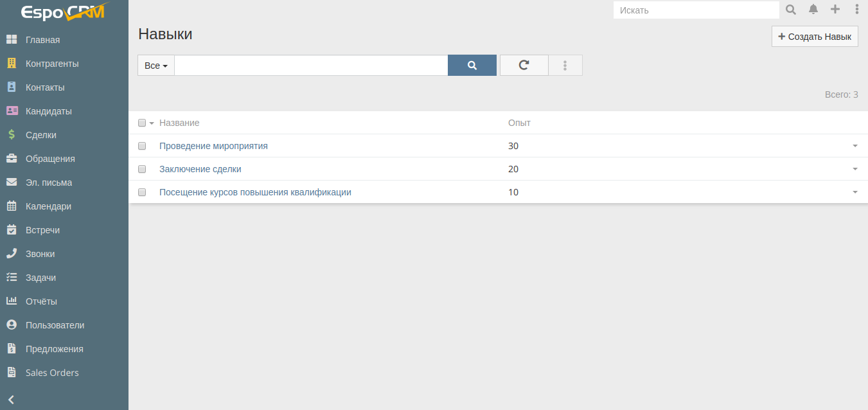The image size is (868, 410).
Task: Click the Создать Навык button
Action: 814,37
